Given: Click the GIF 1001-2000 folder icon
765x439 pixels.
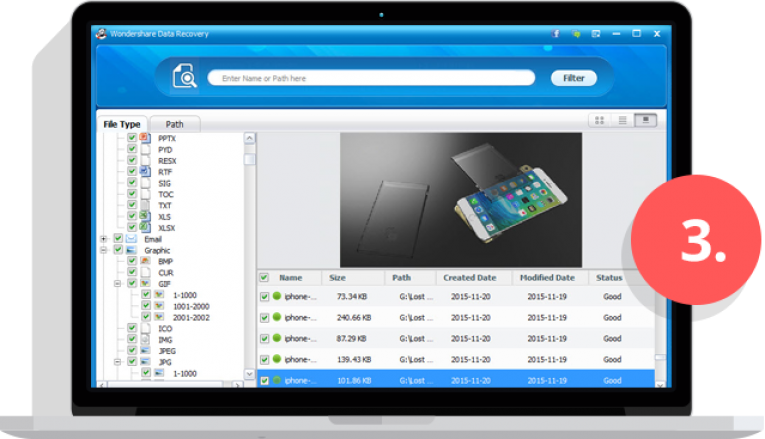Looking at the screenshot, I should click(159, 306).
